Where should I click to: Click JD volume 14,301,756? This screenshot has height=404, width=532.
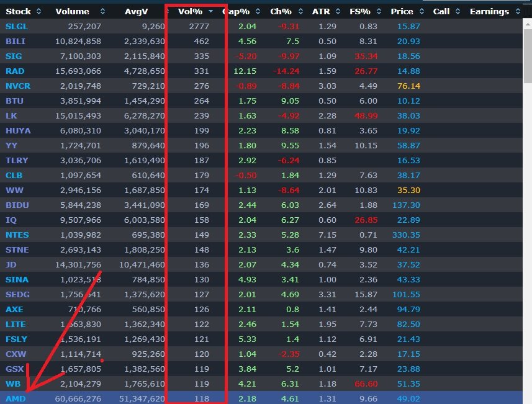pyautogui.click(x=78, y=264)
